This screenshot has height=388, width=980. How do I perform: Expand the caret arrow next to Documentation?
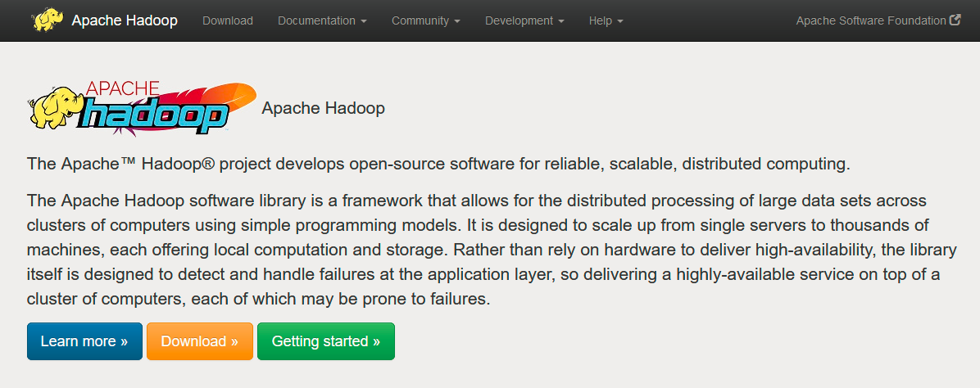click(364, 21)
